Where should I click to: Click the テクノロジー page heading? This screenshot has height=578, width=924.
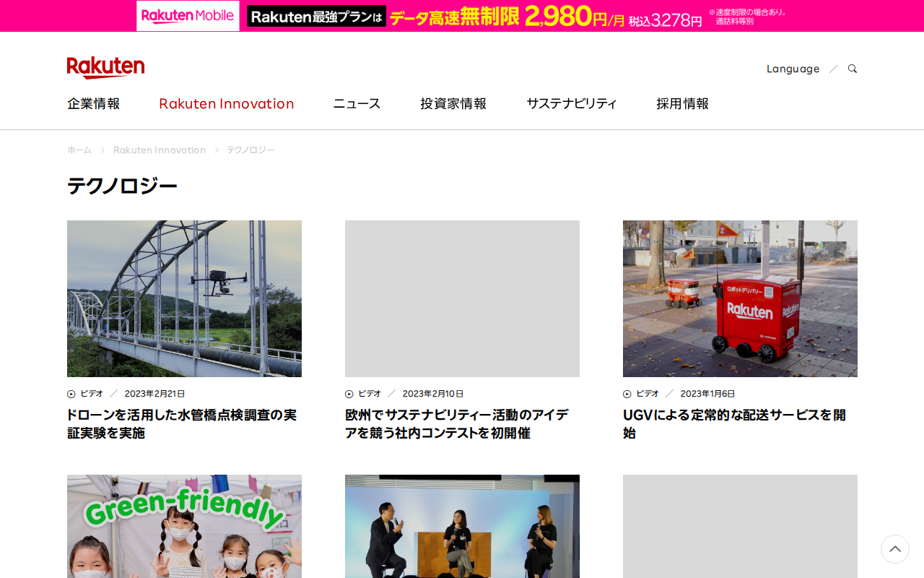[122, 186]
